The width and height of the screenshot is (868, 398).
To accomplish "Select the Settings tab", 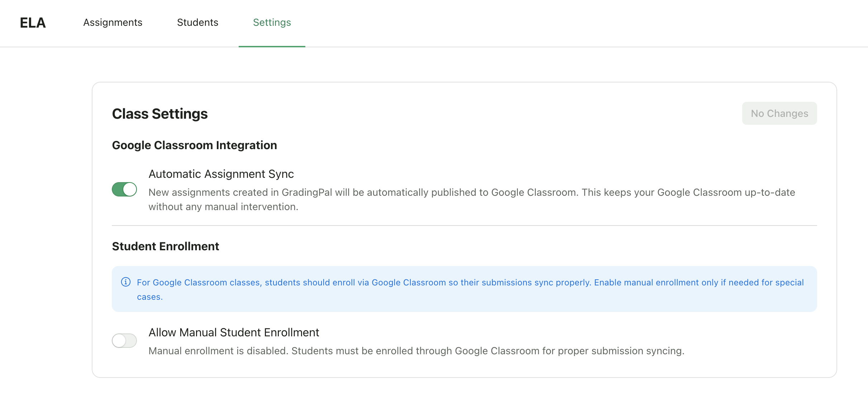I will pos(271,23).
